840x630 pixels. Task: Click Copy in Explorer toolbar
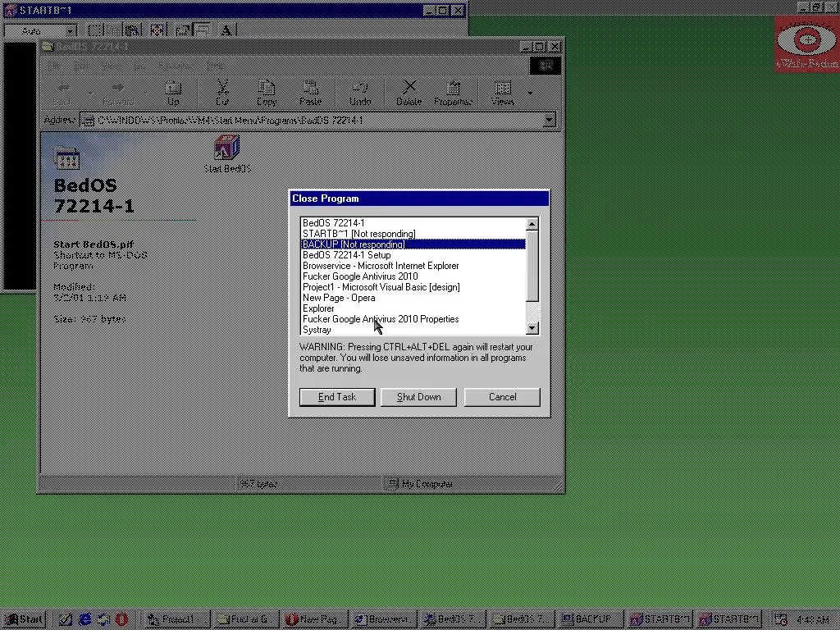tap(267, 94)
